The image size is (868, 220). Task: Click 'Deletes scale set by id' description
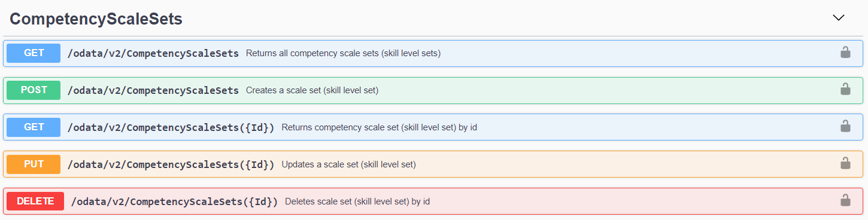(357, 201)
